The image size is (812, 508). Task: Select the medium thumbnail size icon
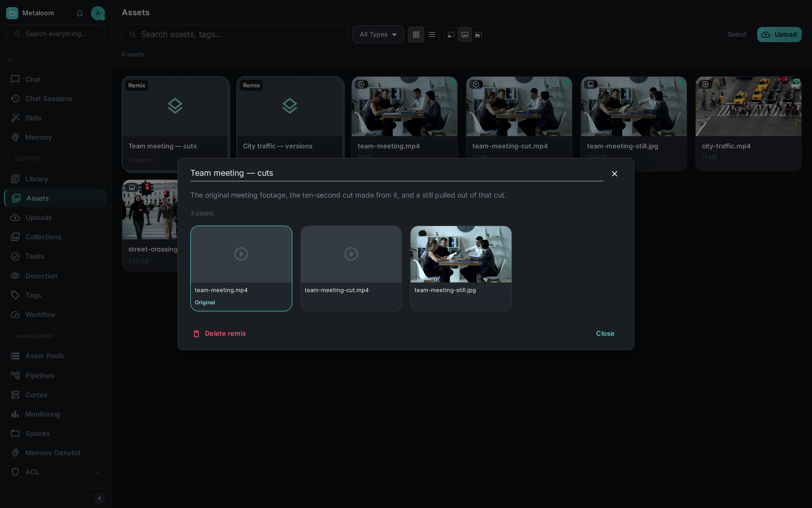(465, 35)
